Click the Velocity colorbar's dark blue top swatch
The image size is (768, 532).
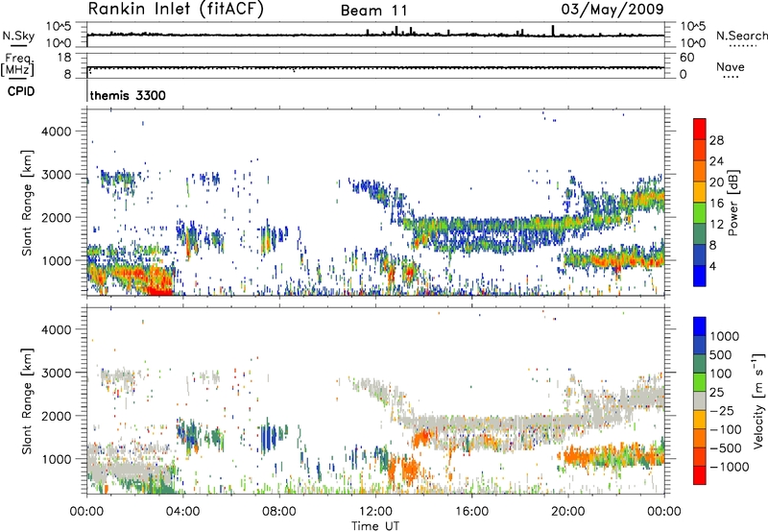click(x=700, y=326)
